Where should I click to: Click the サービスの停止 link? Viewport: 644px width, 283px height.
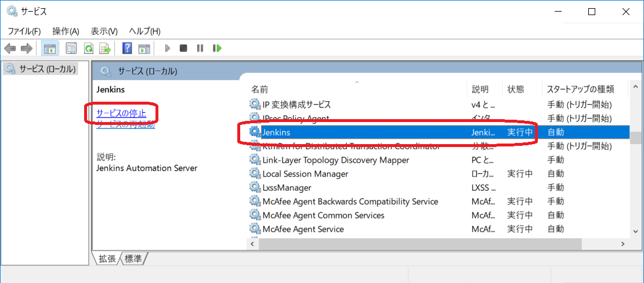point(121,113)
